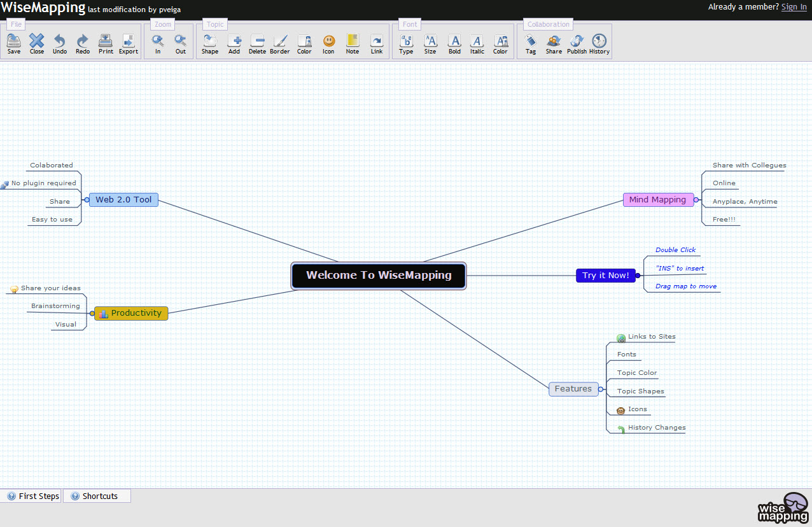Select the Try it Now! topic

[x=606, y=276]
